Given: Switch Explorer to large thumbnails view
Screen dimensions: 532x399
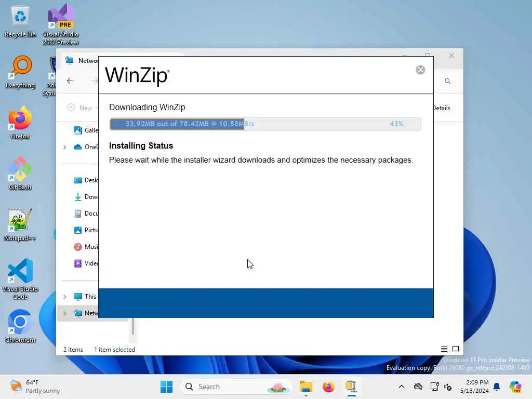Looking at the screenshot, I should (456, 349).
